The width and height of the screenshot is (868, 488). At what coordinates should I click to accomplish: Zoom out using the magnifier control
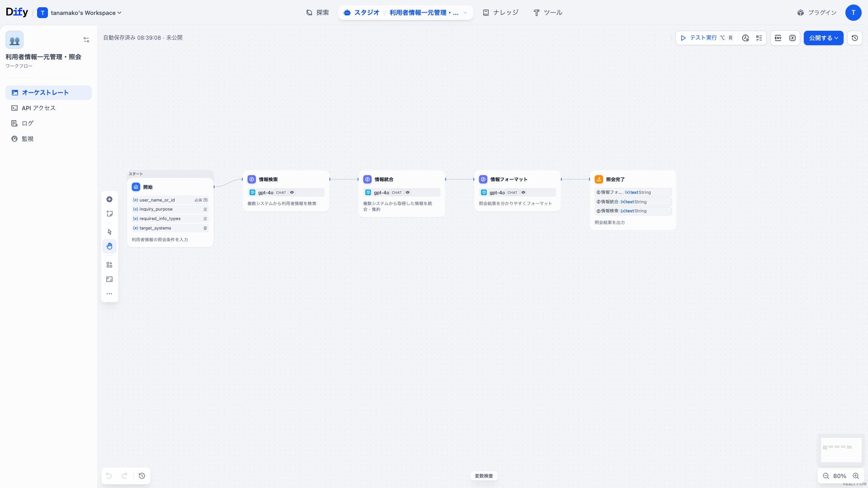[826, 476]
